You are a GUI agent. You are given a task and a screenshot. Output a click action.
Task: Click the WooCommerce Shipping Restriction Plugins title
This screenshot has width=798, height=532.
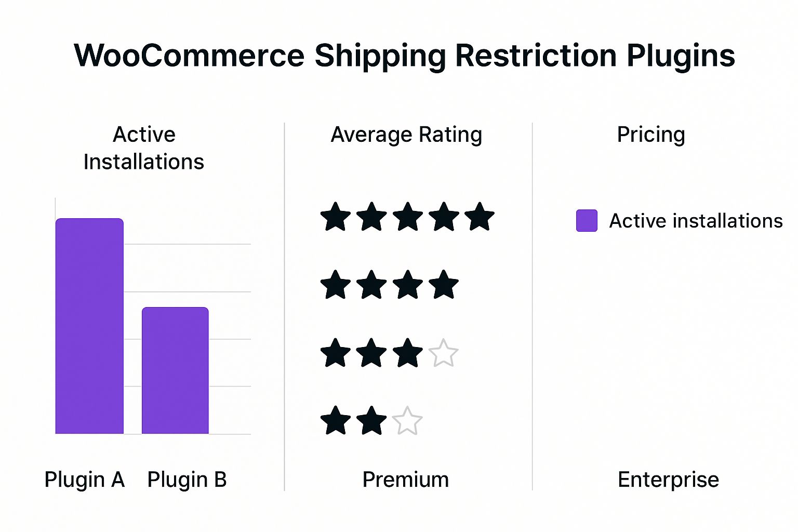[404, 56]
